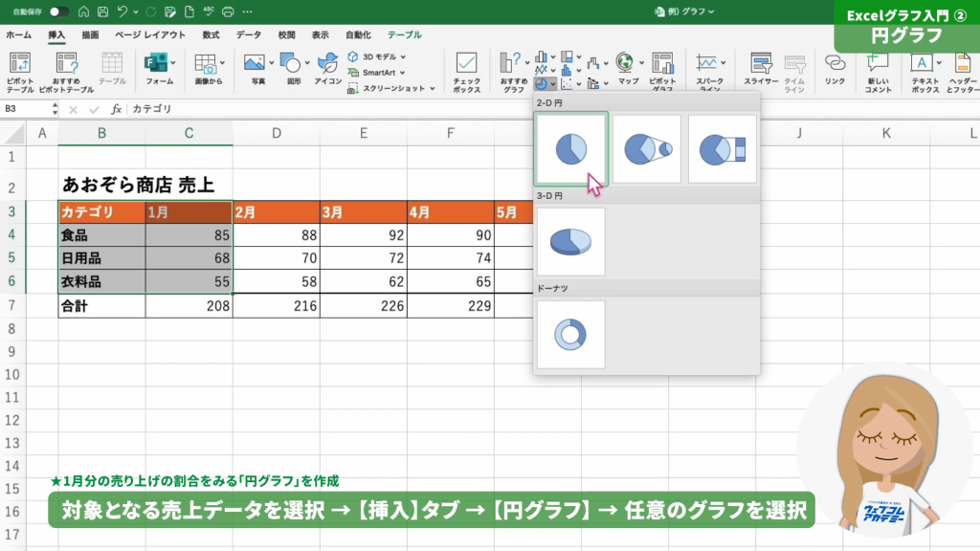
Task: Click the checkbox insert button
Action: [x=467, y=70]
